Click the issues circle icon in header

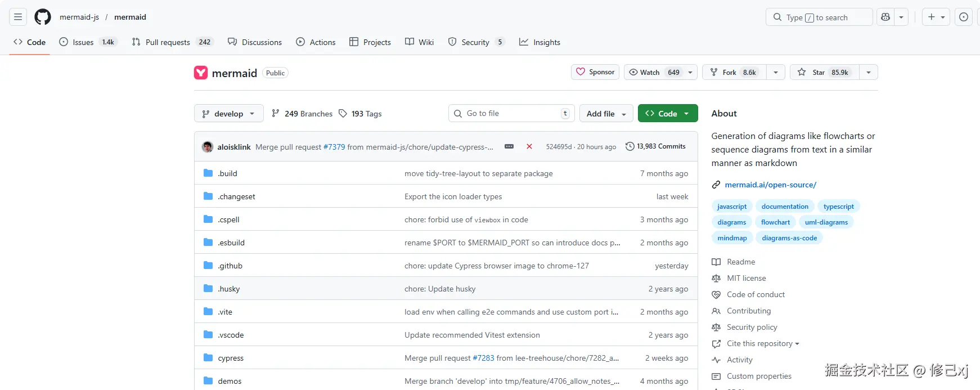pyautogui.click(x=964, y=17)
